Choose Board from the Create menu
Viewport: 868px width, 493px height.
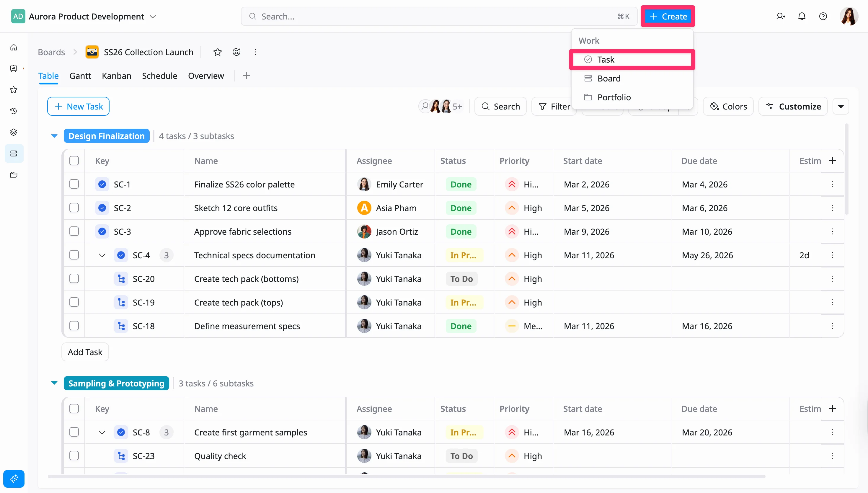(632, 78)
